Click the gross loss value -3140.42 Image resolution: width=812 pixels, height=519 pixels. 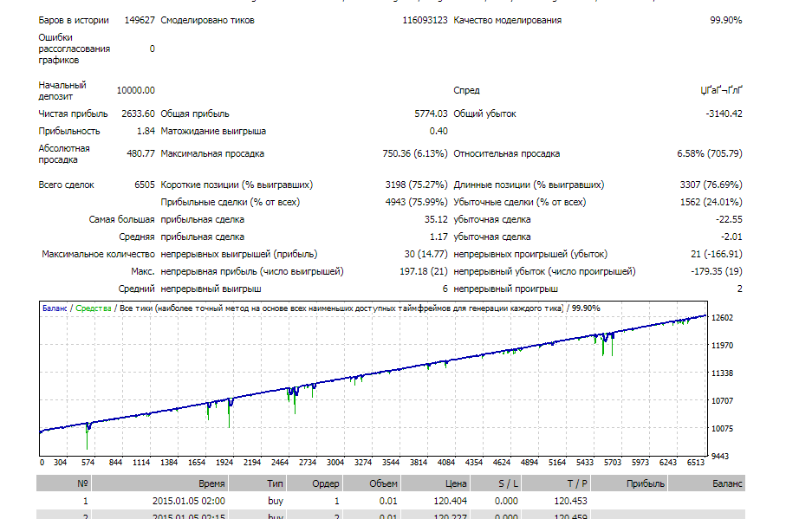click(x=724, y=114)
